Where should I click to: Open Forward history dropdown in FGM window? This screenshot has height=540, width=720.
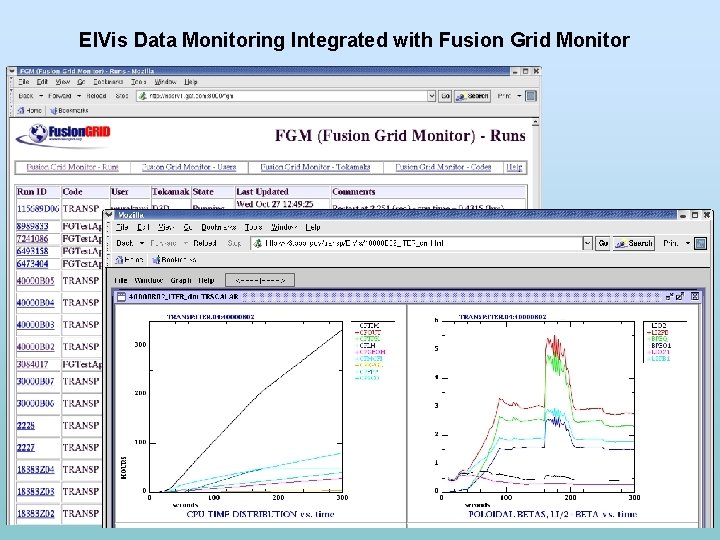(x=79, y=96)
